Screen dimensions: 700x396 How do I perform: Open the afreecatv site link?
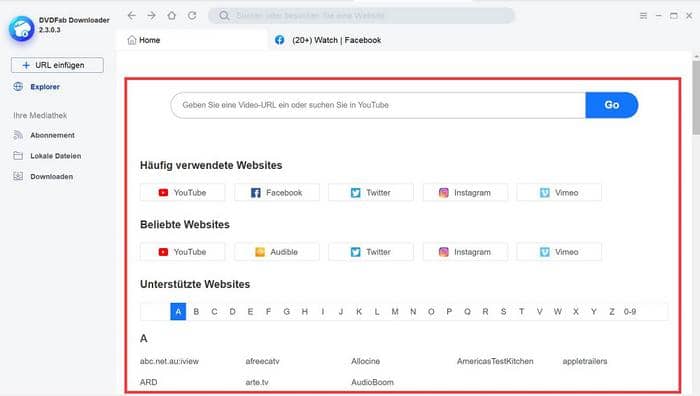(262, 361)
